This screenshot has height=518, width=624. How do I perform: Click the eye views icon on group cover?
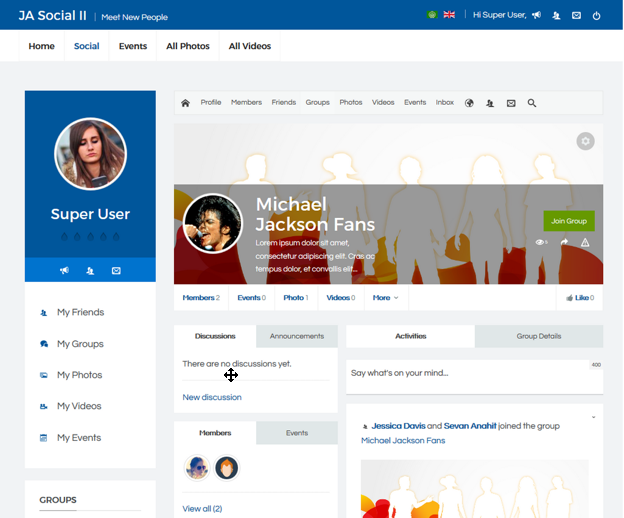tap(540, 242)
